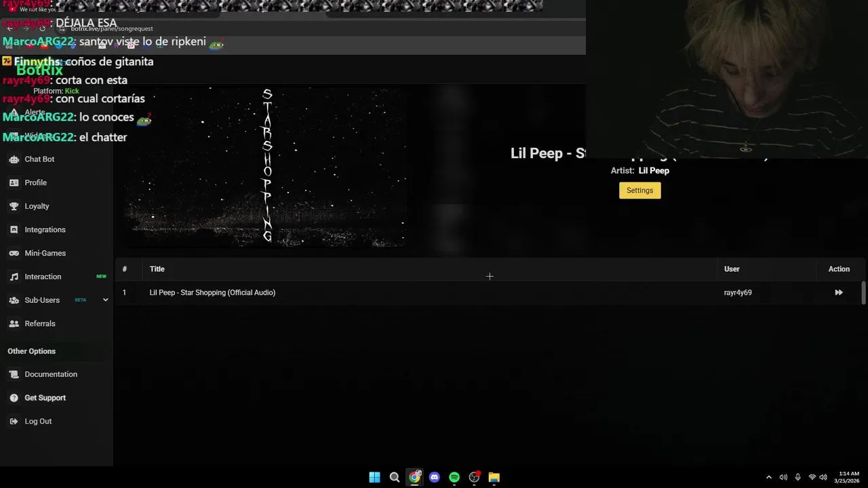The image size is (868, 488).
Task: Click the Sub-Users people icon
Action: [14, 300]
